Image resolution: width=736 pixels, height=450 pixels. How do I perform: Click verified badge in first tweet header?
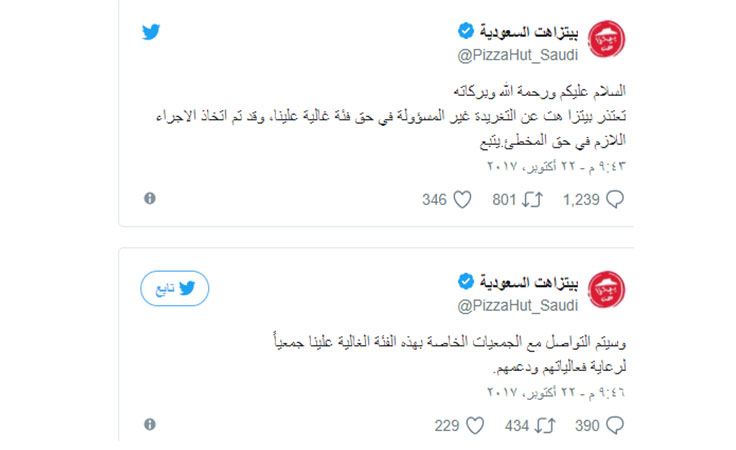click(466, 31)
